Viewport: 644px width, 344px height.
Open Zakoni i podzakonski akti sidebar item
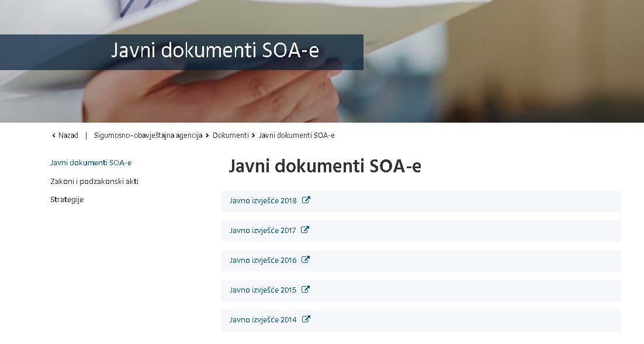[x=94, y=182]
